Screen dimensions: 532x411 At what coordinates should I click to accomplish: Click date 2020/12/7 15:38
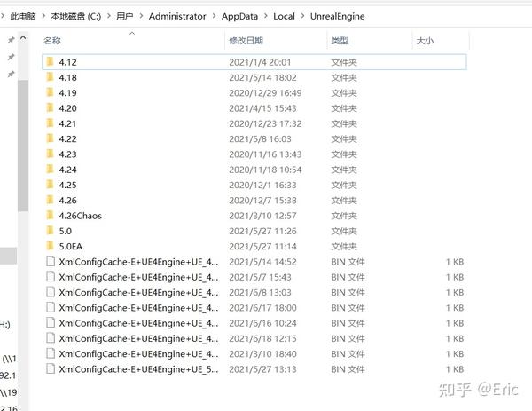(x=262, y=201)
